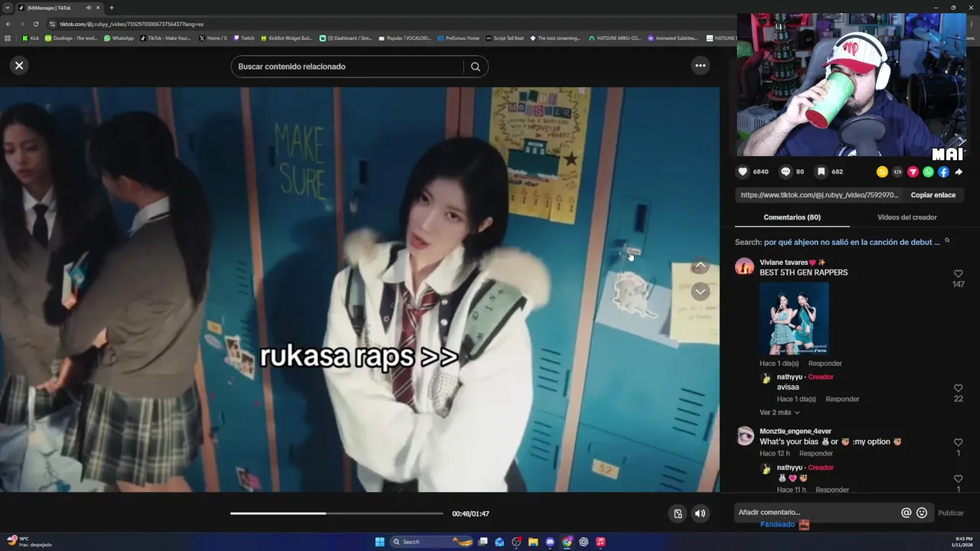Open Monztie_engene_4ever profile name

pyautogui.click(x=795, y=431)
